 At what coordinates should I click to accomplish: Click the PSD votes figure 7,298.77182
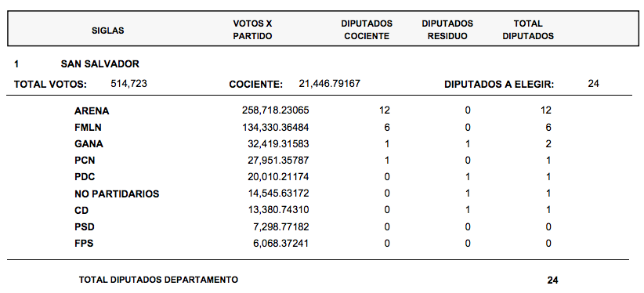tap(281, 227)
